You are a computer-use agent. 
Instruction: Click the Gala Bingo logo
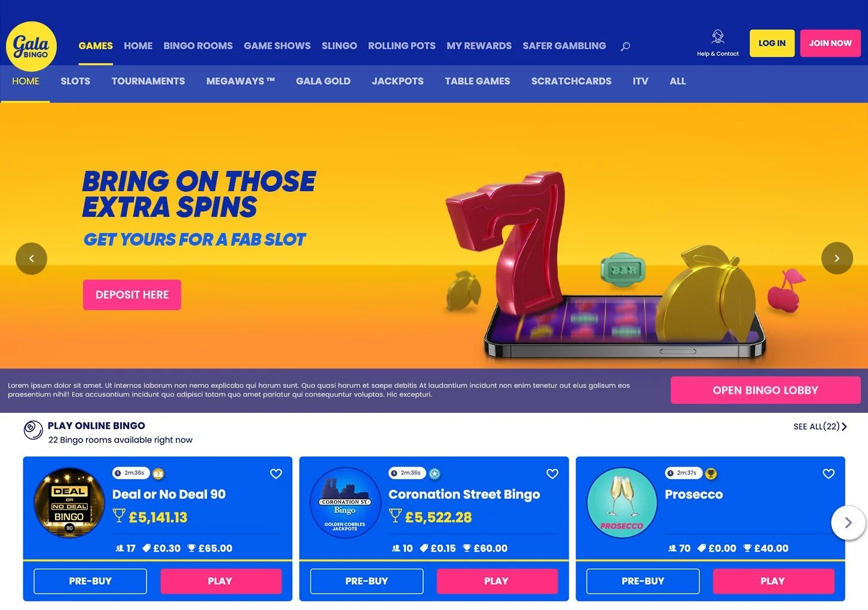[31, 46]
